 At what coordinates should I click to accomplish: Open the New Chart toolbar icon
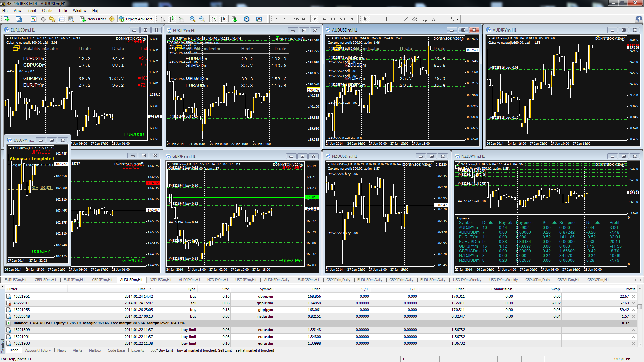click(x=6, y=19)
